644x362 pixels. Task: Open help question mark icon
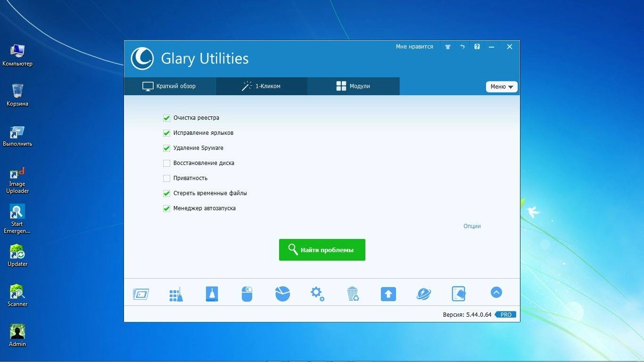pos(477,47)
